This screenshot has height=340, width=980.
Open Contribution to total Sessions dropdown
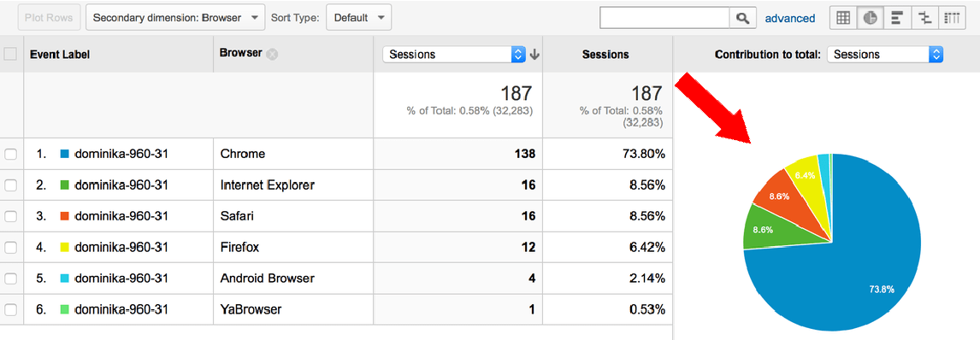[884, 55]
